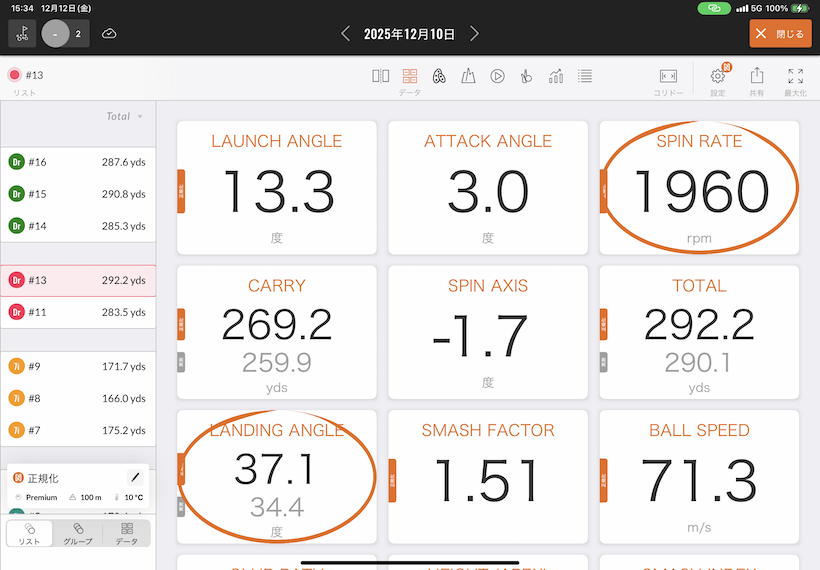Open the video playback view icon
Viewport: 820px width, 570px height.
497,76
